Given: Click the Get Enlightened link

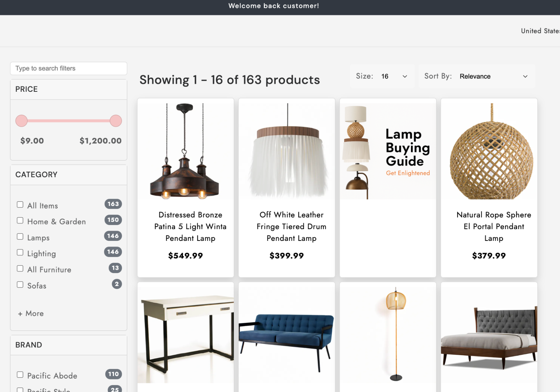Looking at the screenshot, I should coord(408,173).
